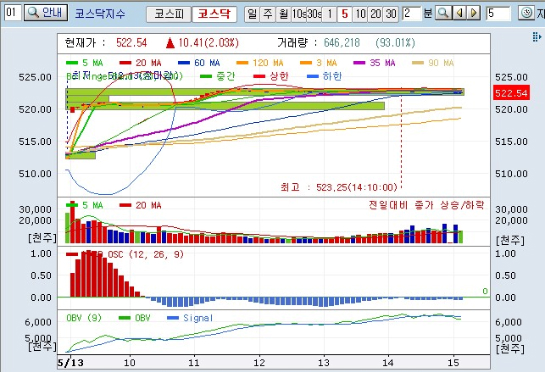
Task: Click the 12 hour label on time axis
Action: point(259,363)
